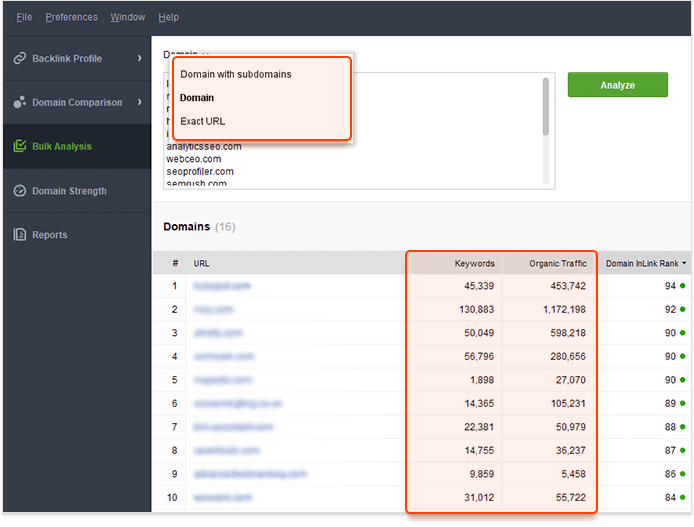The width and height of the screenshot is (694, 527).
Task: Click green status dot in row with rank 92
Action: pos(682,309)
